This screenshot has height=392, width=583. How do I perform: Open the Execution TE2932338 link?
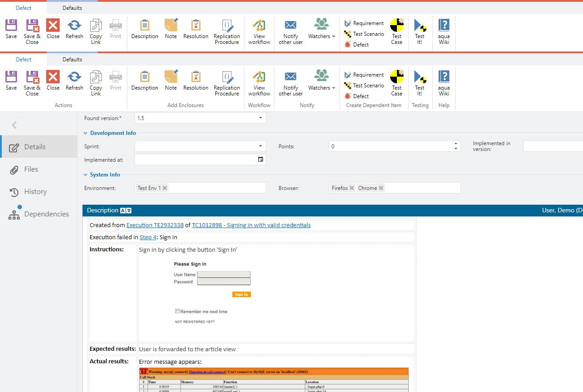155,225
